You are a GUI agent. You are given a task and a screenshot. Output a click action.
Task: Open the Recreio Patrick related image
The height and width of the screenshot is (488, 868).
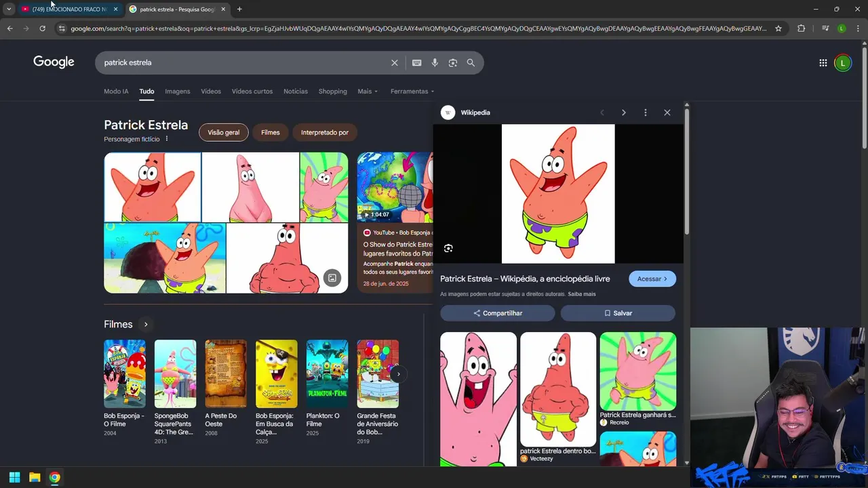pyautogui.click(x=637, y=371)
